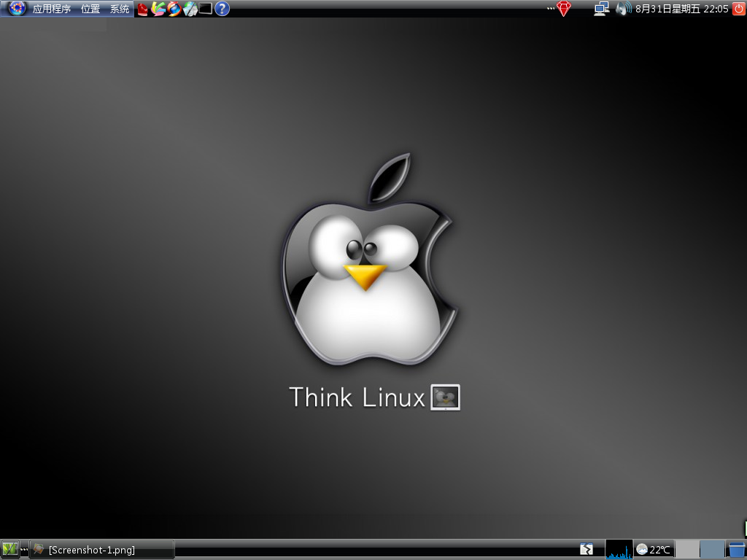Image resolution: width=747 pixels, height=560 pixels.
Task: Launch the globe-and-pencil editor icon
Action: 190,9
